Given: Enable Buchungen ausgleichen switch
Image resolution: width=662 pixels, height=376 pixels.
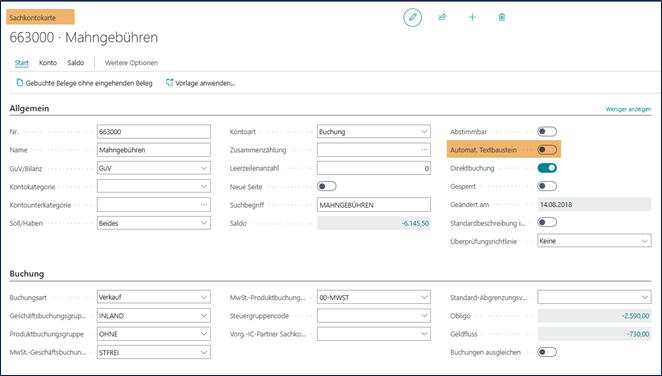Looking at the screenshot, I should point(547,352).
